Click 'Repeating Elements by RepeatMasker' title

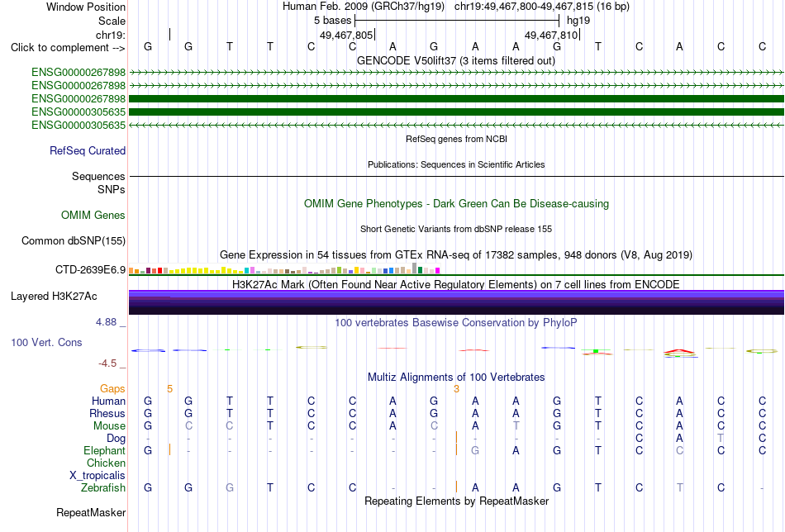[x=456, y=501]
